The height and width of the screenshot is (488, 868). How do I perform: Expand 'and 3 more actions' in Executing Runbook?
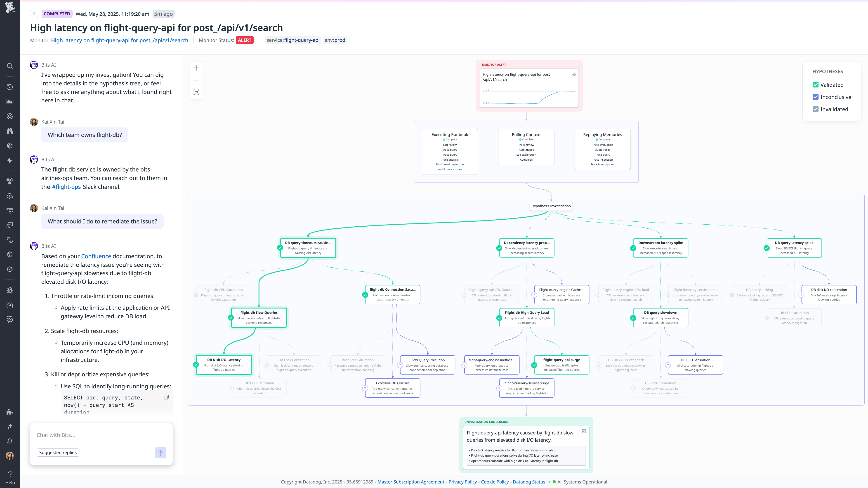(450, 169)
